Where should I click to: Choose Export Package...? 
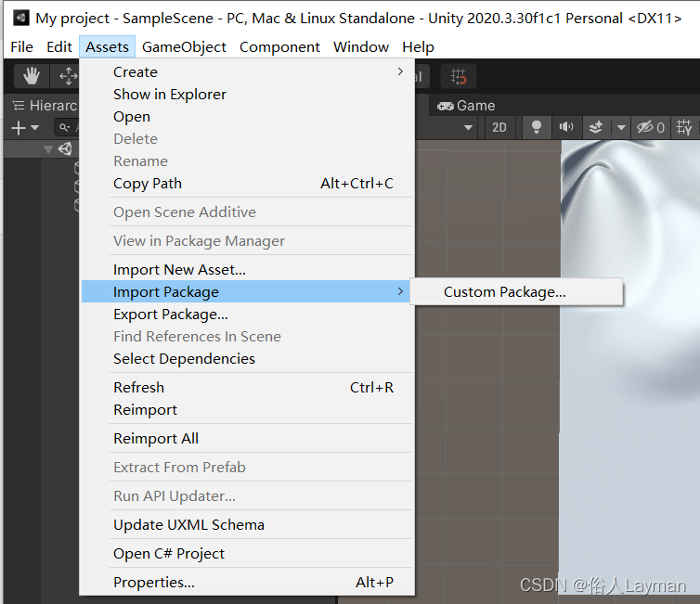point(245,314)
